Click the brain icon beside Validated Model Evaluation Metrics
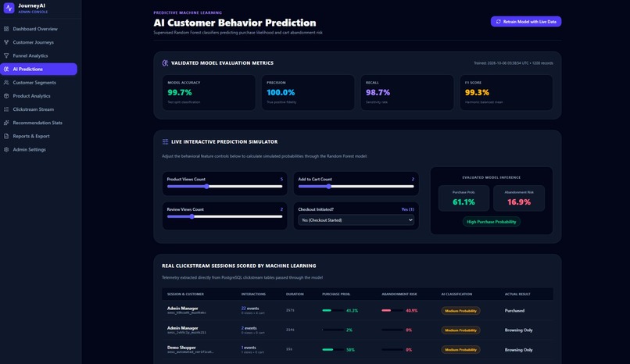The height and width of the screenshot is (364, 630). pos(165,63)
